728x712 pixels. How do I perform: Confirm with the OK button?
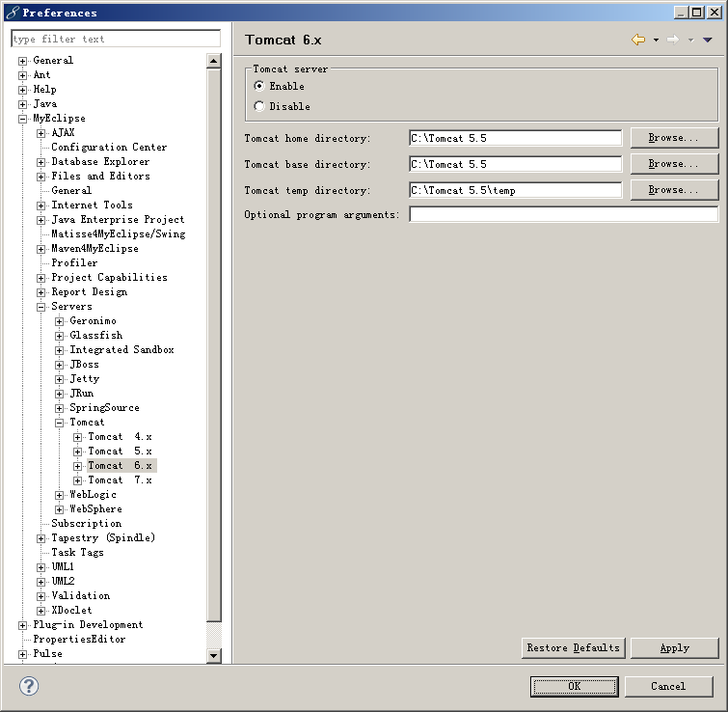[x=575, y=687]
